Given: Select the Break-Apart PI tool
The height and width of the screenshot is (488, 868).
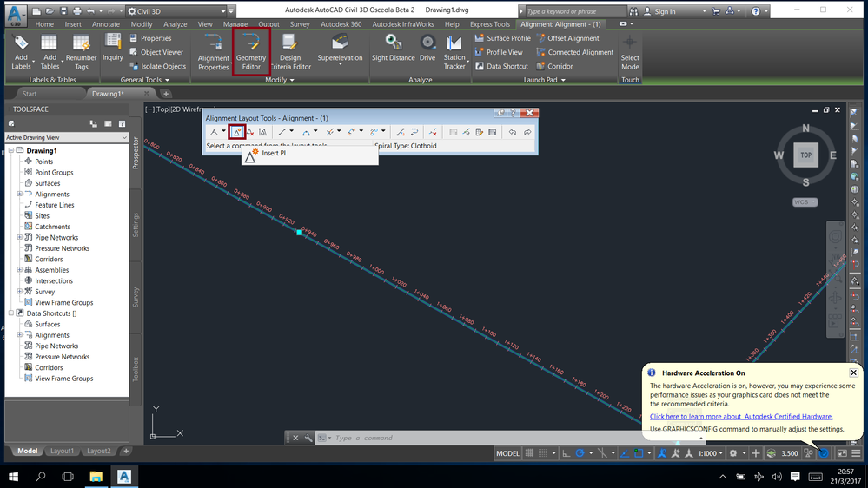Looking at the screenshot, I should coord(263,132).
